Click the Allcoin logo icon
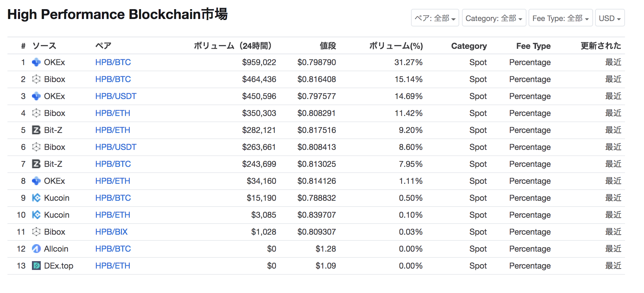This screenshot has width=644, height=293. [x=36, y=249]
